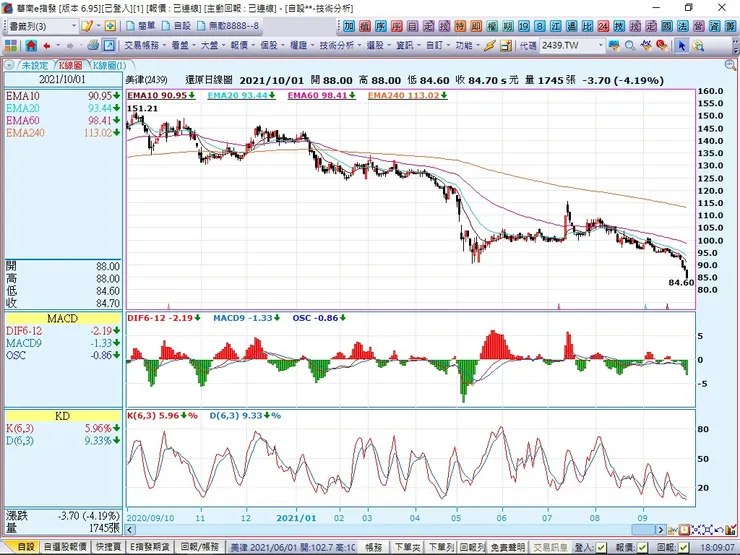Click the gray forward arrow icon
The height and width of the screenshot is (555, 740).
coord(70,46)
